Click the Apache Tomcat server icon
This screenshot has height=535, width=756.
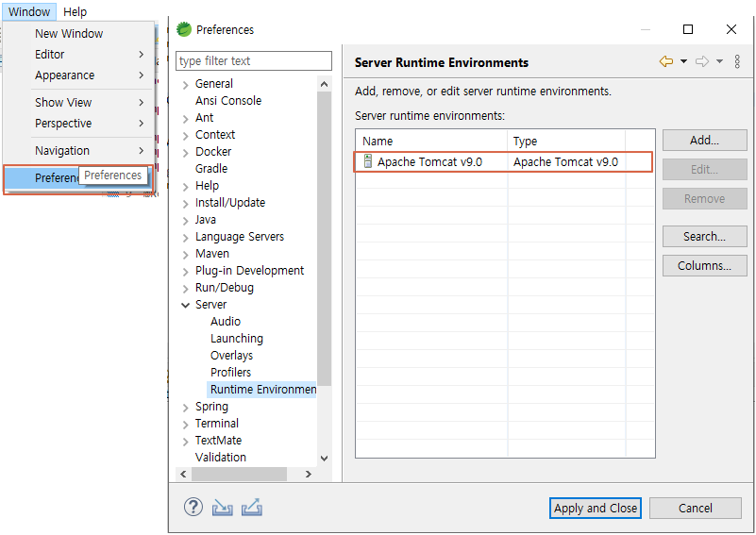368,161
